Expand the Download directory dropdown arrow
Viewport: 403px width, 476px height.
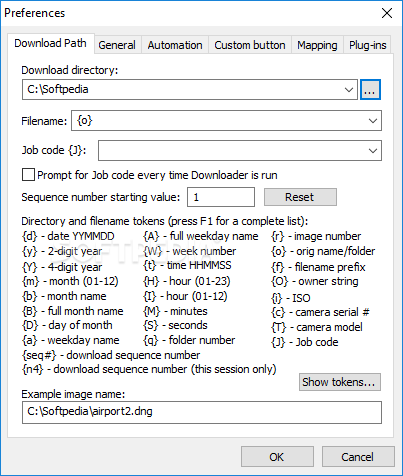pos(349,90)
